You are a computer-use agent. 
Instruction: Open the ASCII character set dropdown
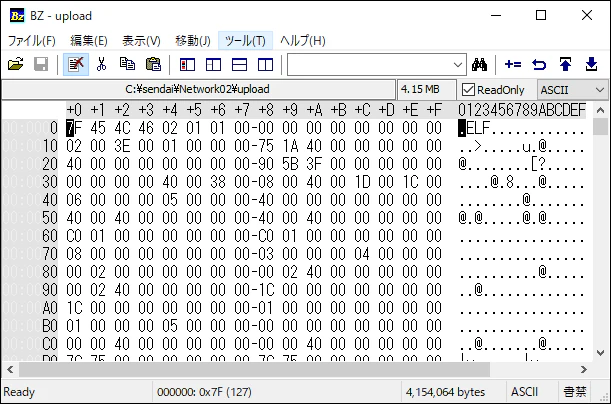click(572, 90)
